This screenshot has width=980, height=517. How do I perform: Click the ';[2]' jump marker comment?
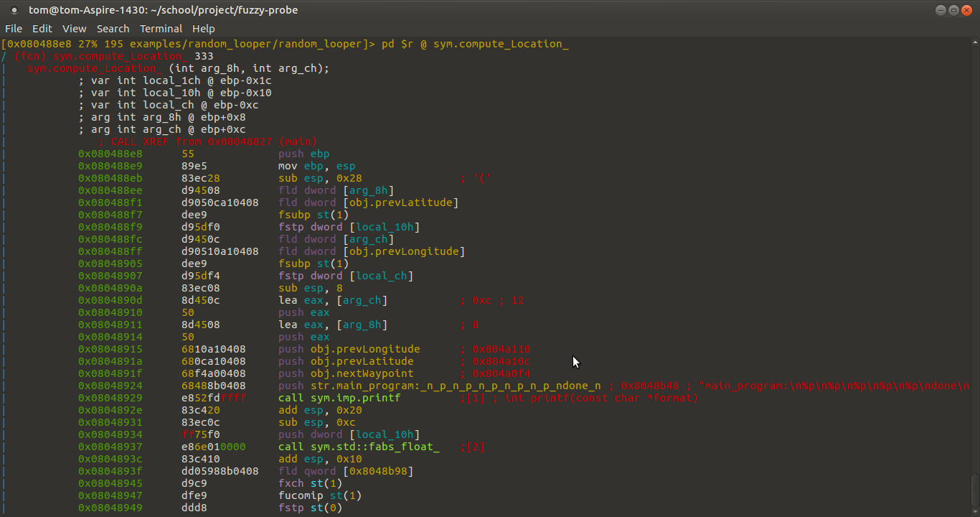472,447
